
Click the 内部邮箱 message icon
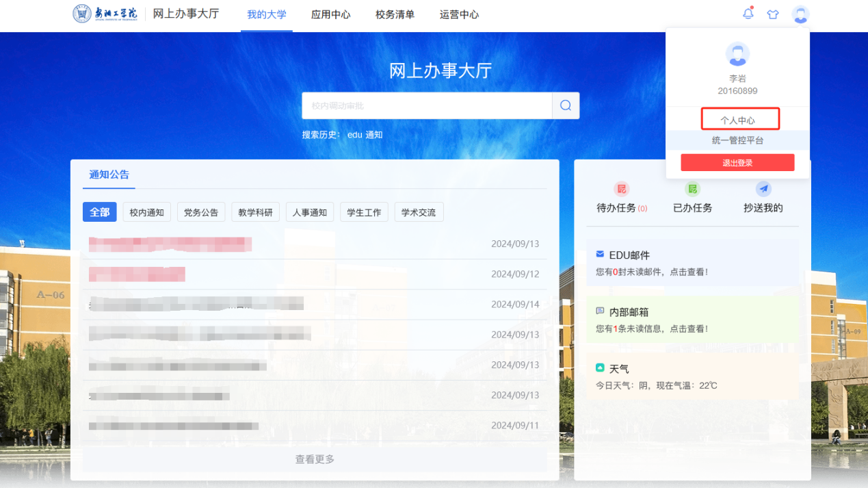click(600, 311)
